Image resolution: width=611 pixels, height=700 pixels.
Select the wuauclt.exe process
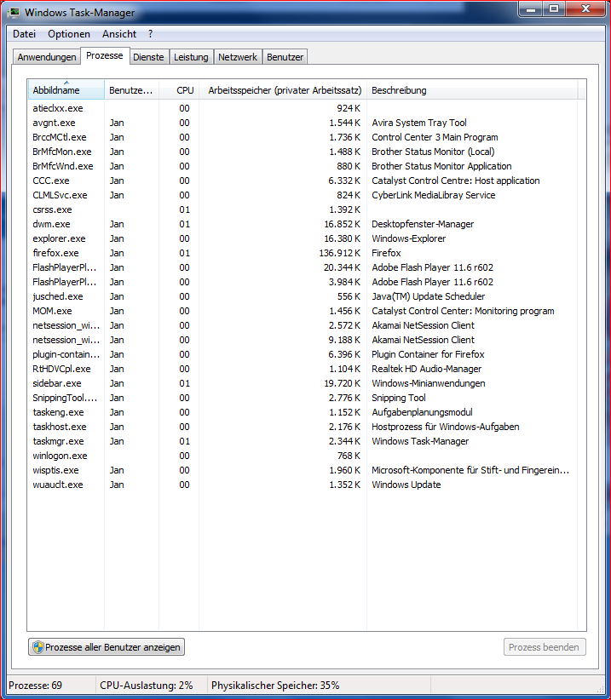[302, 485]
